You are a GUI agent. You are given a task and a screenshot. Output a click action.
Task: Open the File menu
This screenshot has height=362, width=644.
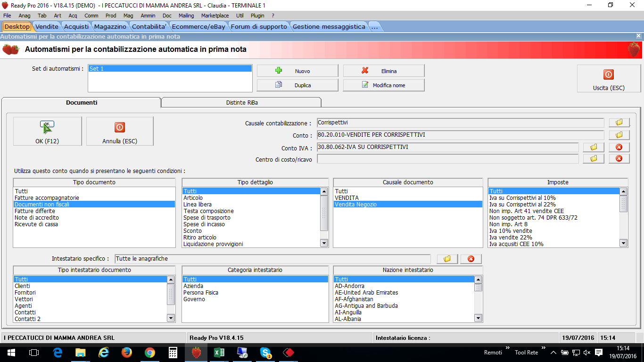point(7,16)
